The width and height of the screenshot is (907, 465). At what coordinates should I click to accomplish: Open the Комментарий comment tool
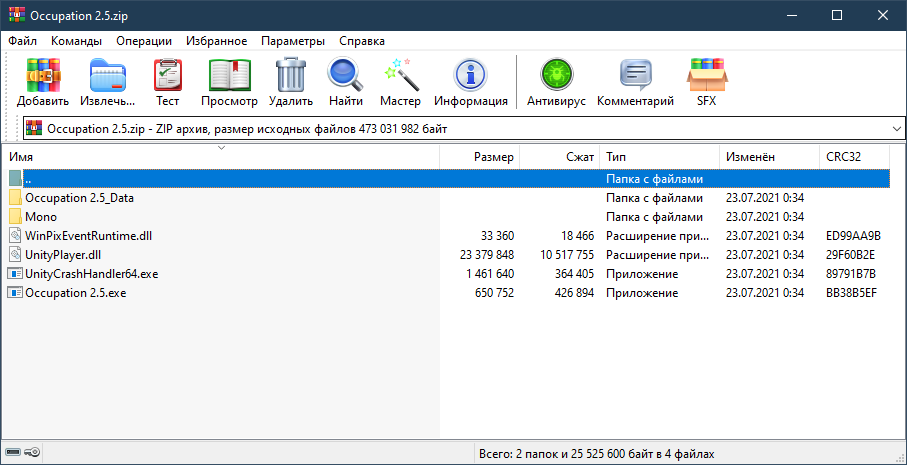(635, 76)
